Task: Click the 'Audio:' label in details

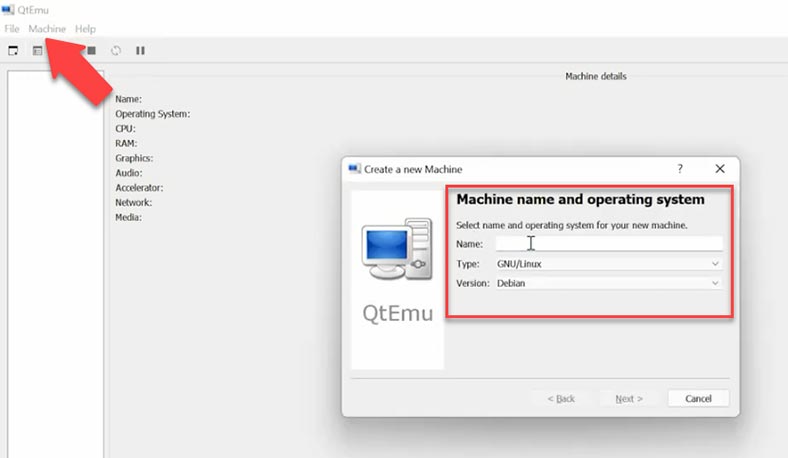Action: [129, 173]
